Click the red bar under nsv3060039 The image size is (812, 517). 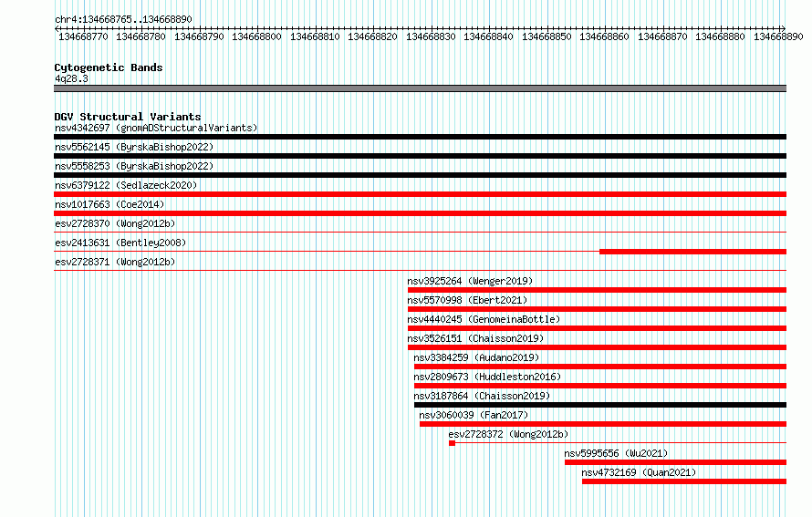[603, 424]
